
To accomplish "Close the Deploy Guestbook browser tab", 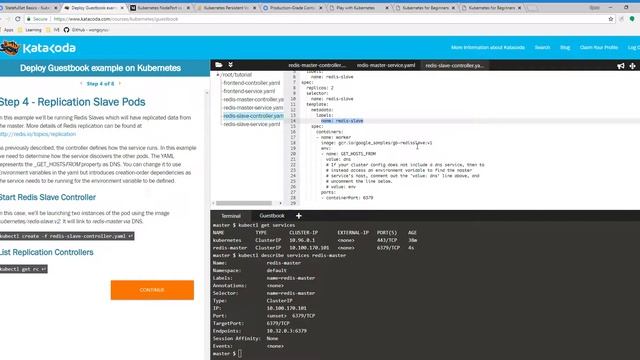I will (122, 8).
